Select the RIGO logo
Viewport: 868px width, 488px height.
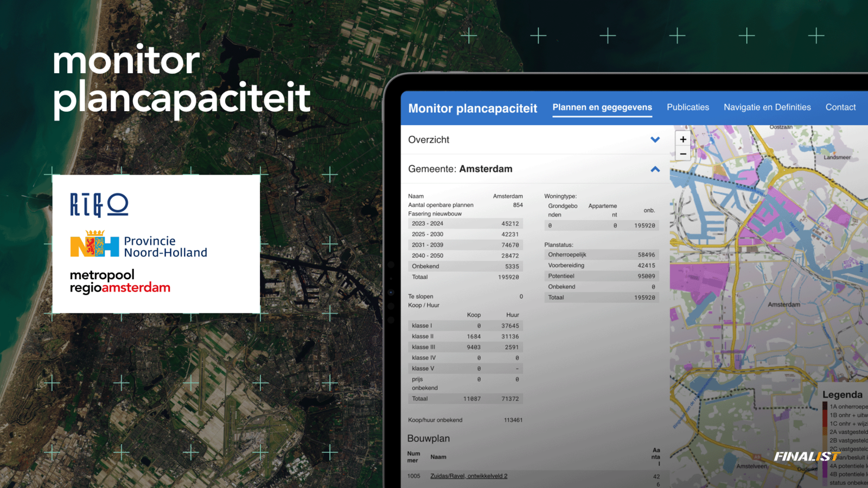point(99,203)
